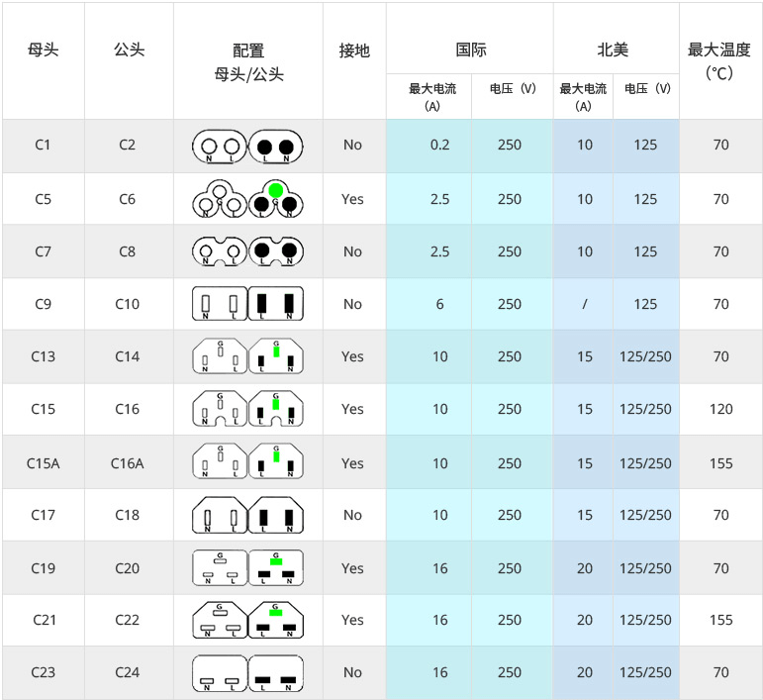
Task: Click the C20 cell
Action: [x=127, y=568]
